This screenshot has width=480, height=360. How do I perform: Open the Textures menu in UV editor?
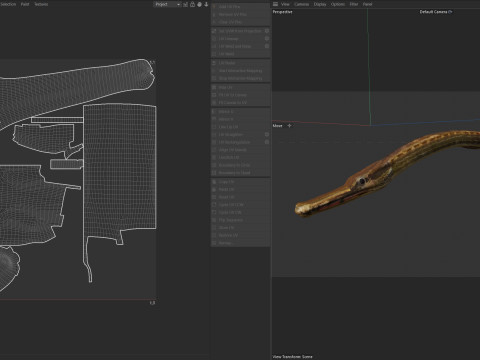(x=41, y=4)
